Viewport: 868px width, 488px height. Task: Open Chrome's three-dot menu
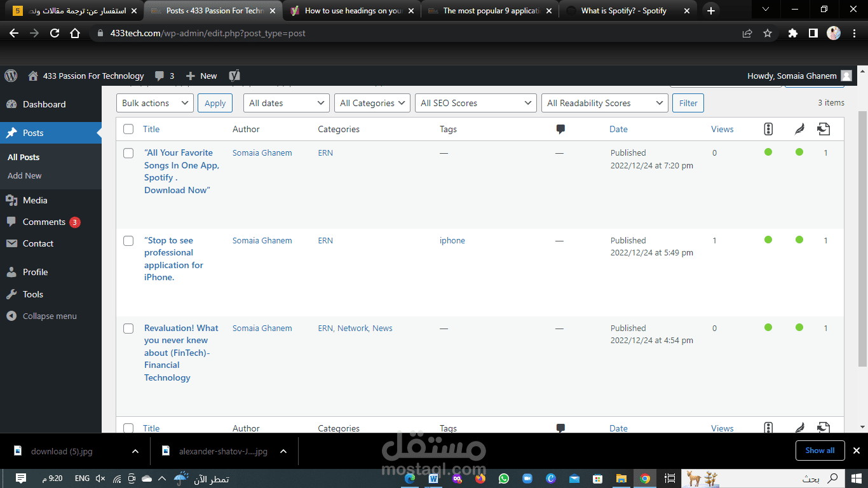click(x=855, y=33)
